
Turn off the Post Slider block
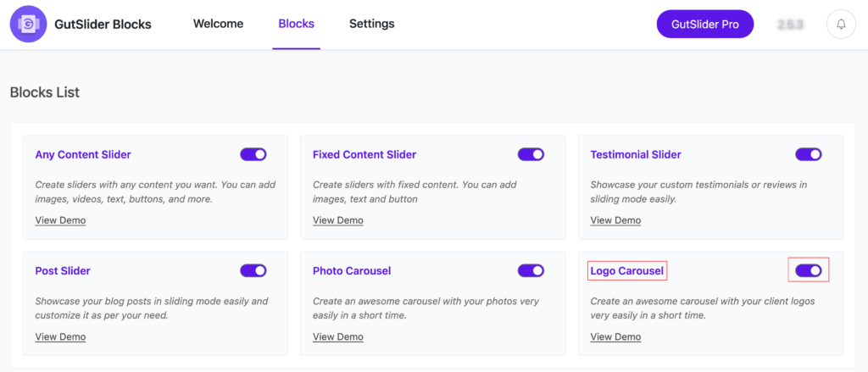click(x=253, y=270)
